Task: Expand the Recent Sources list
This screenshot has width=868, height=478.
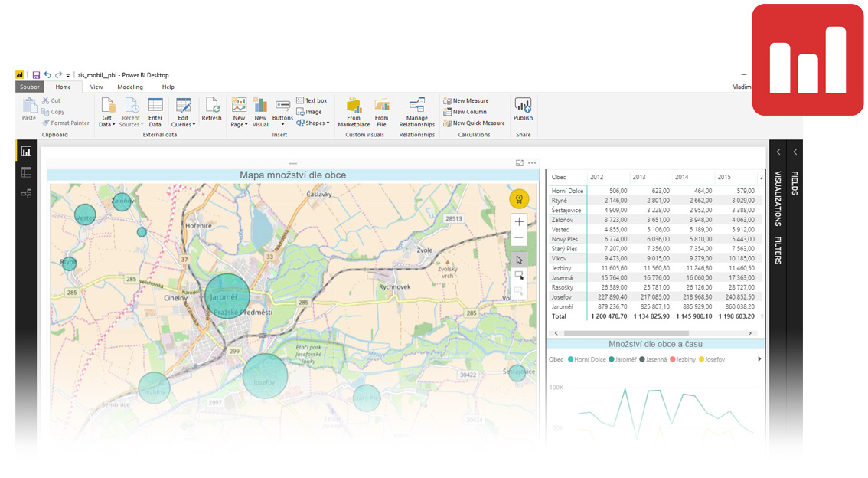Action: (131, 113)
